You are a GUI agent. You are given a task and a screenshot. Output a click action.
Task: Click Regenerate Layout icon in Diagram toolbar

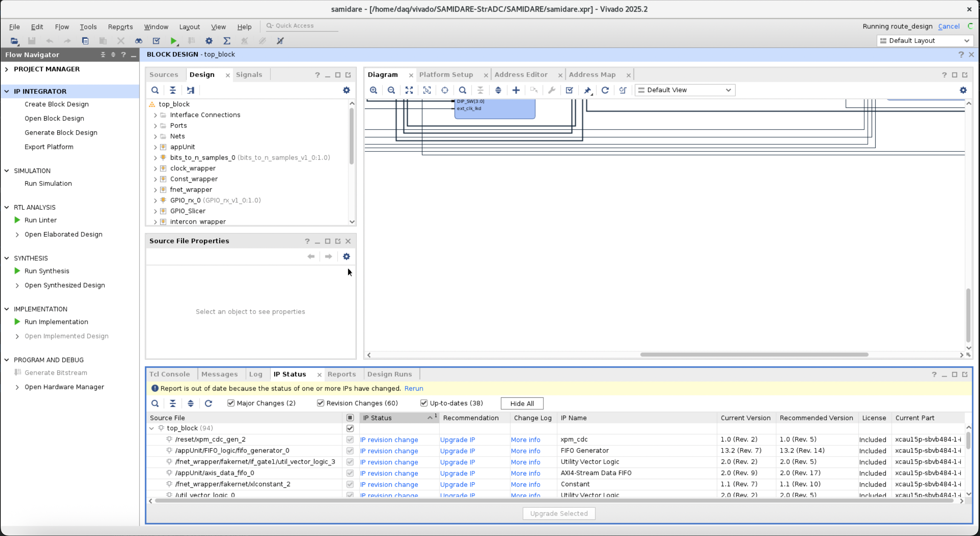[605, 90]
